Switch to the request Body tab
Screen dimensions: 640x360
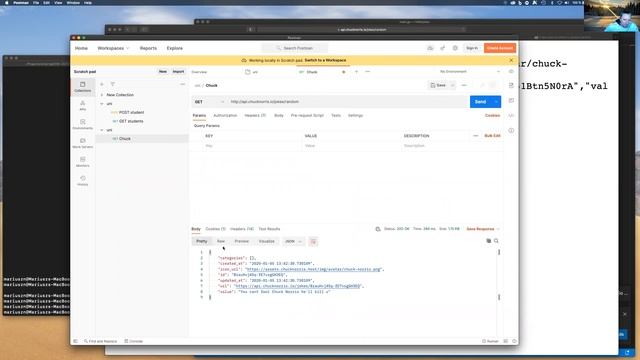coord(279,116)
